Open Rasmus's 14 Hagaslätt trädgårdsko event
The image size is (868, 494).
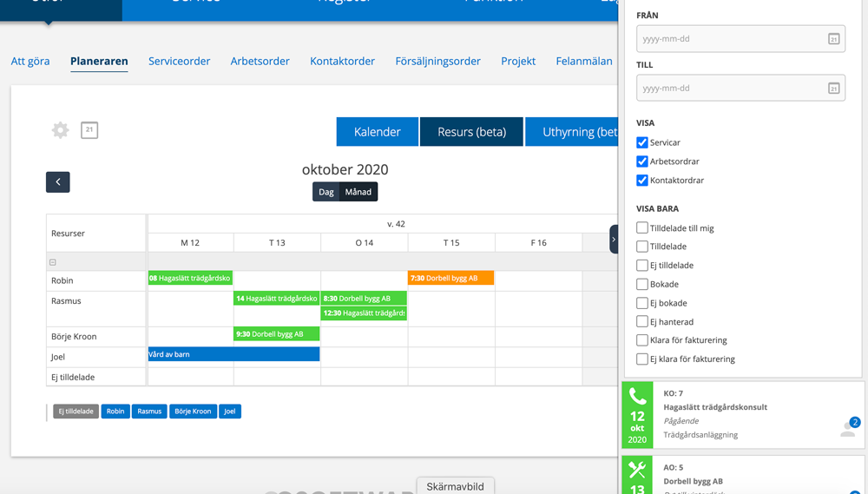[x=277, y=298]
